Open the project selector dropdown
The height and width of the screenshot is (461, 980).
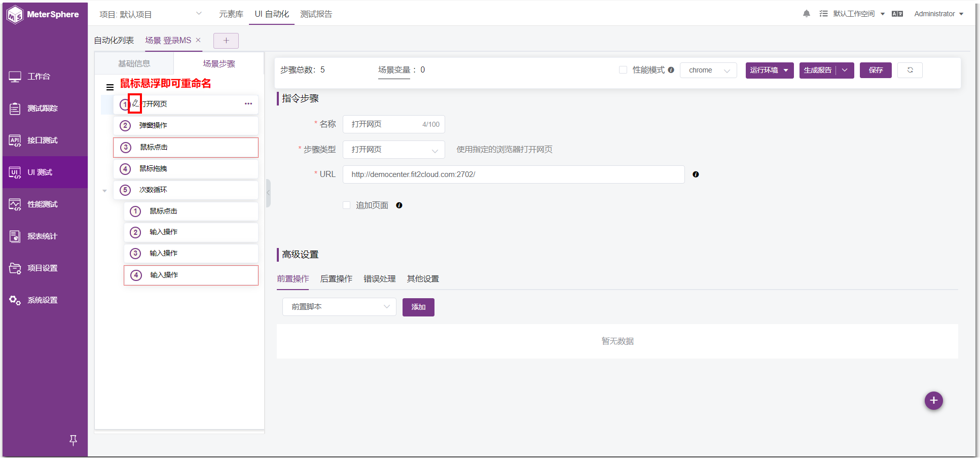click(151, 14)
